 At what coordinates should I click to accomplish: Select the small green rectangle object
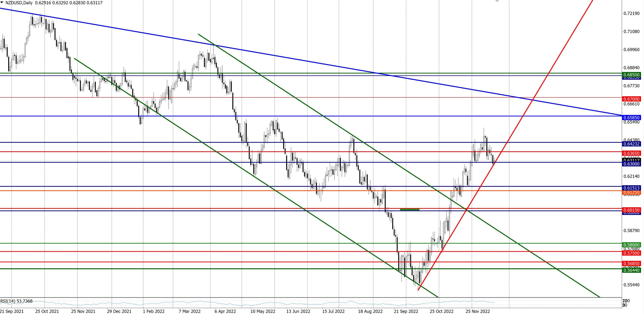[410, 209]
